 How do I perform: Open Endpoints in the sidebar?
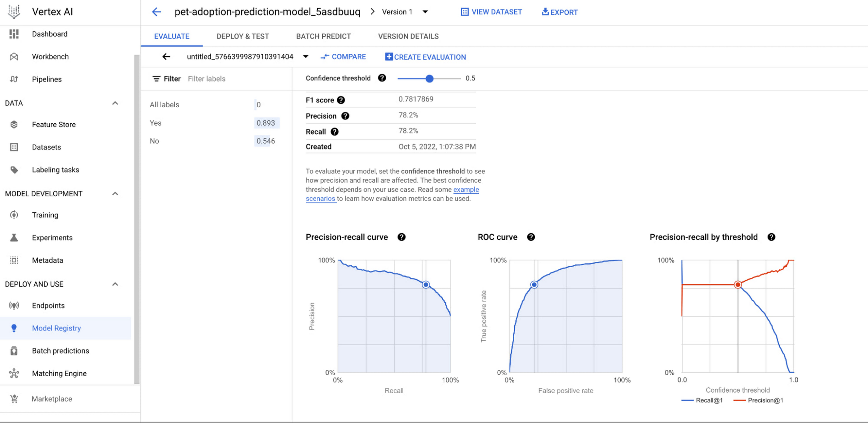click(65, 306)
